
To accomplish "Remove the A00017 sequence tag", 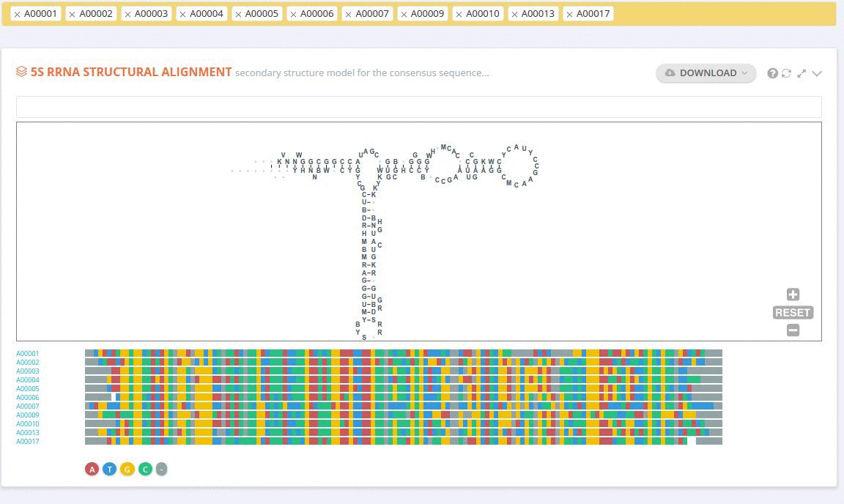I will pyautogui.click(x=569, y=14).
